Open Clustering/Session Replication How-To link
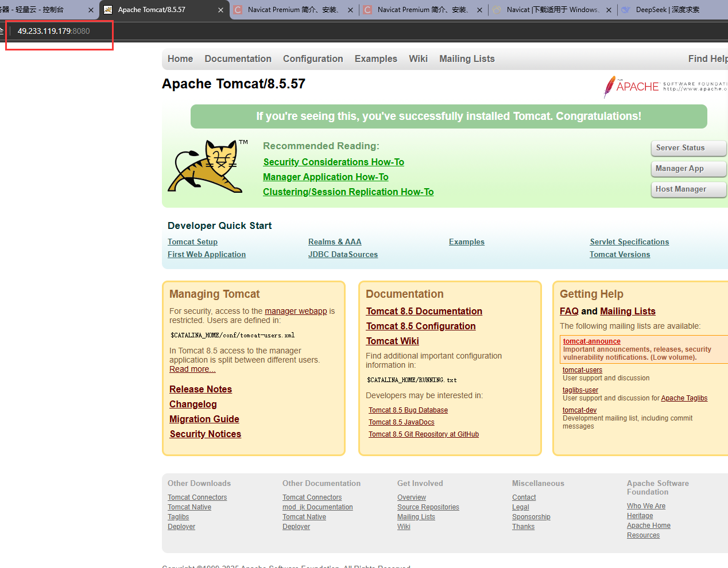The height and width of the screenshot is (568, 728). pyautogui.click(x=348, y=192)
